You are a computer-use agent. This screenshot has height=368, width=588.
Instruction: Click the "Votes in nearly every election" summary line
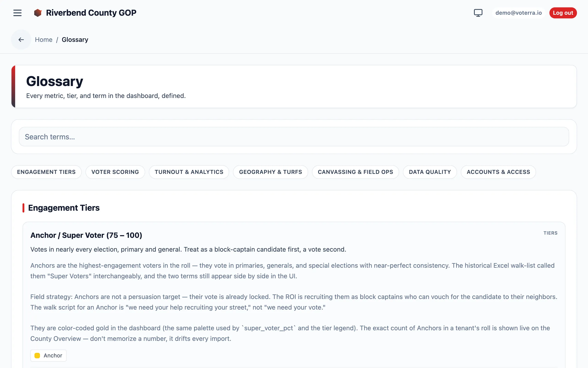[x=188, y=250]
